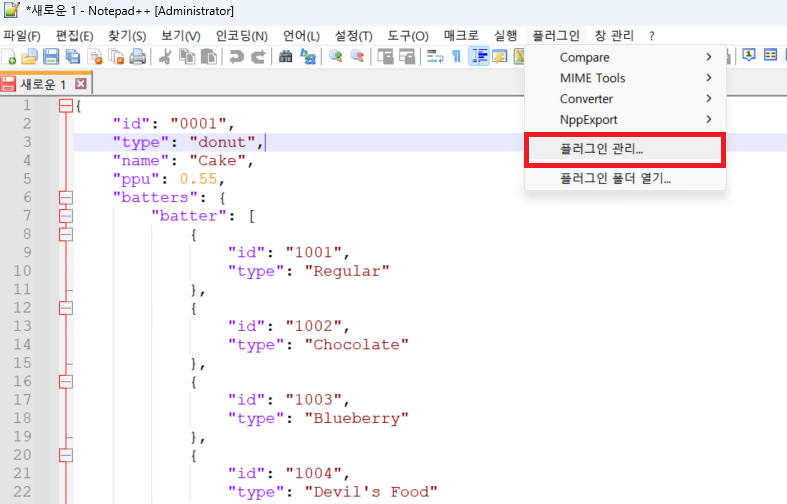The height and width of the screenshot is (504, 787).
Task: Redo the last undone edit
Action: pos(258,56)
